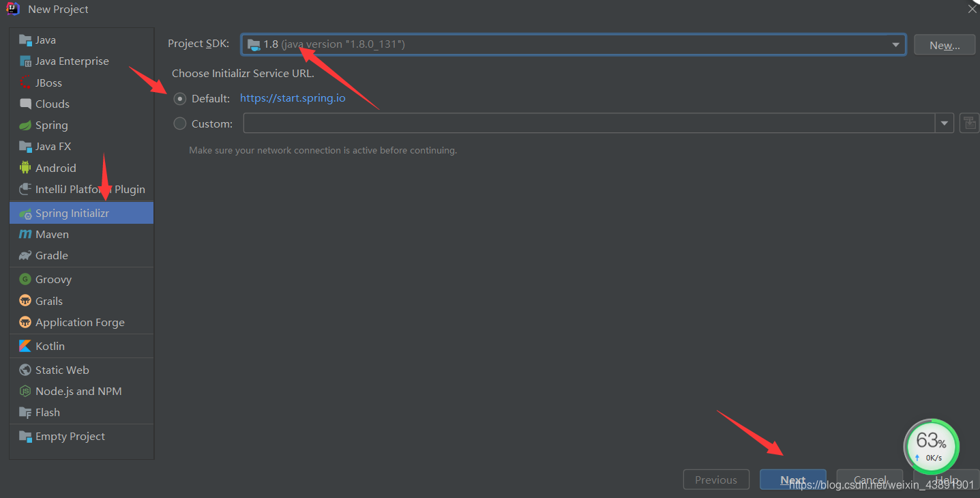The image size is (980, 498).
Task: Select the Default Initializr URL radio button
Action: (x=180, y=99)
